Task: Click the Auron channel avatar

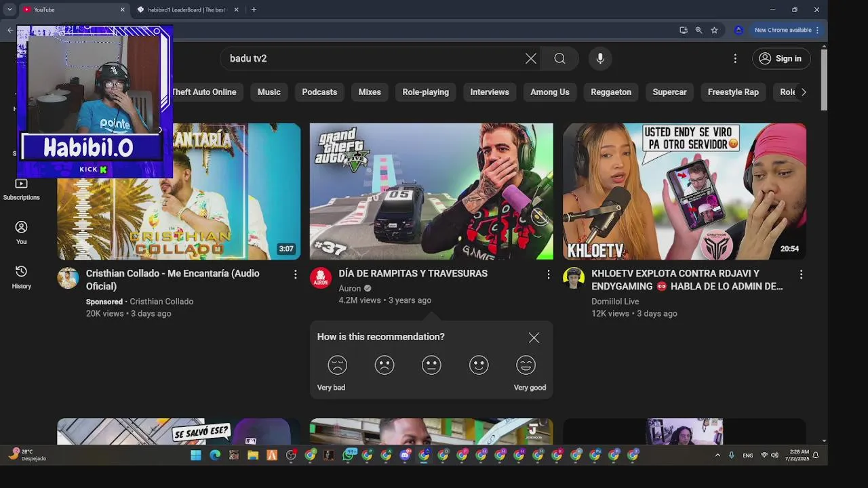Action: pyautogui.click(x=321, y=278)
